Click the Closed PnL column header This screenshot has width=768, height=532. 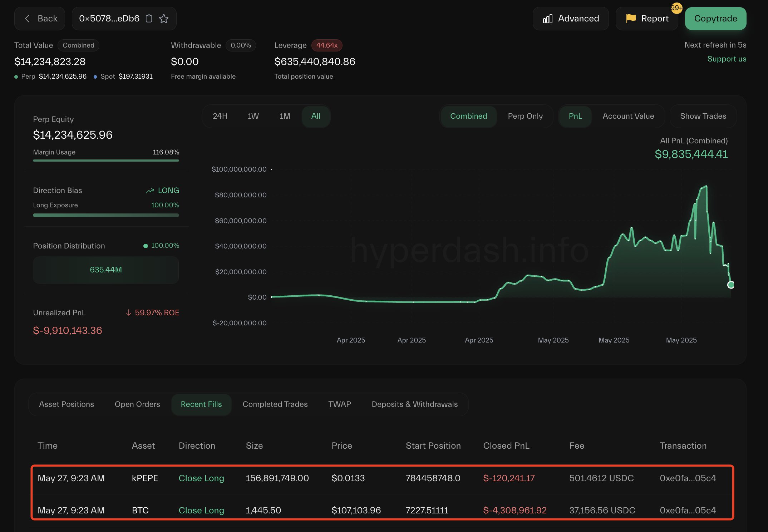506,446
